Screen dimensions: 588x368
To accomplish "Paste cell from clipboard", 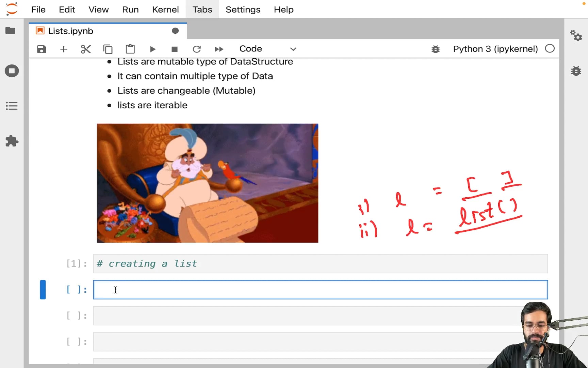I will click(x=130, y=49).
